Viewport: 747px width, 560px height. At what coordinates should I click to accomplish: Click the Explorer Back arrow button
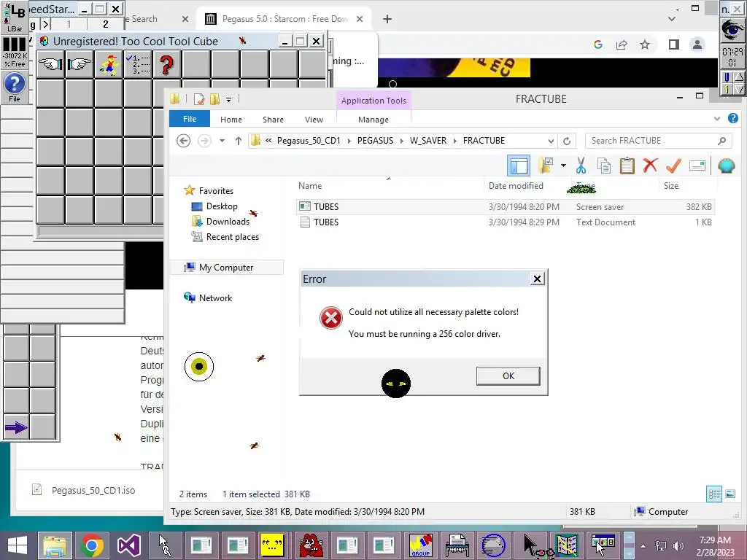pos(183,141)
